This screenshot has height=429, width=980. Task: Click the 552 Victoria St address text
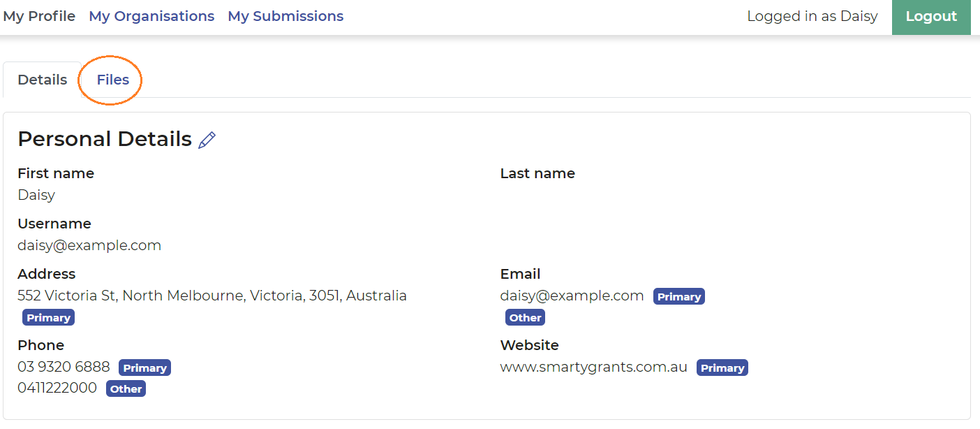(212, 296)
